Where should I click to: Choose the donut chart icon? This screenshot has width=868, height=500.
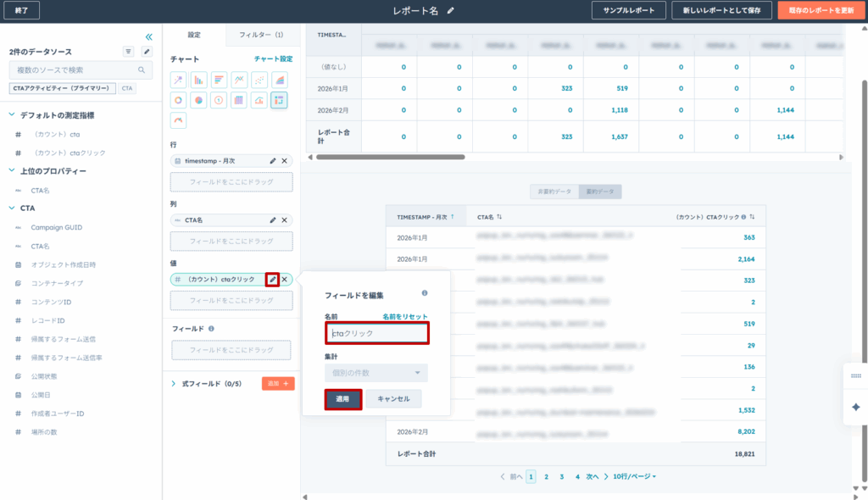[178, 101]
